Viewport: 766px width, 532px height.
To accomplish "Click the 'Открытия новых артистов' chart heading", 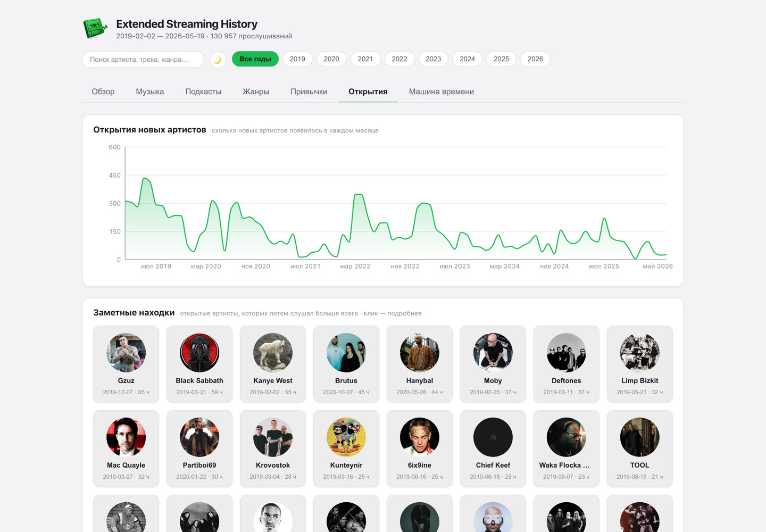I will click(x=150, y=130).
